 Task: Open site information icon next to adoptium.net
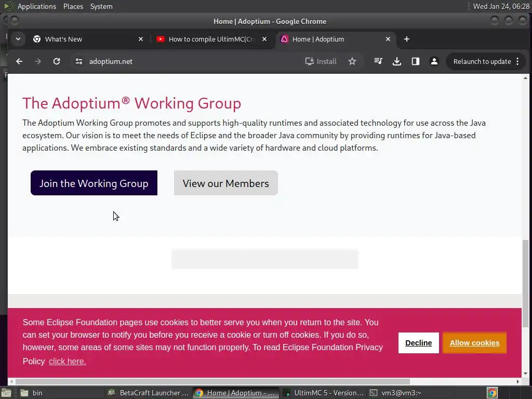pyautogui.click(x=79, y=61)
